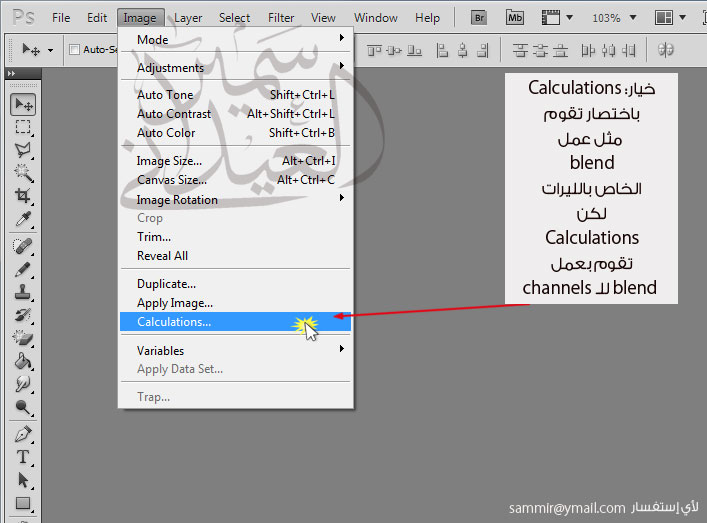Choose Auto Tone menu entry
This screenshot has height=523, width=707.
coord(235,95)
